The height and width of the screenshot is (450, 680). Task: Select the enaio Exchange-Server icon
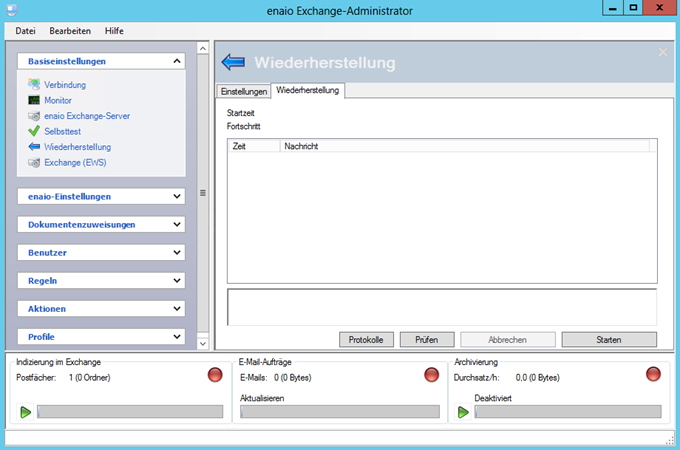point(34,116)
